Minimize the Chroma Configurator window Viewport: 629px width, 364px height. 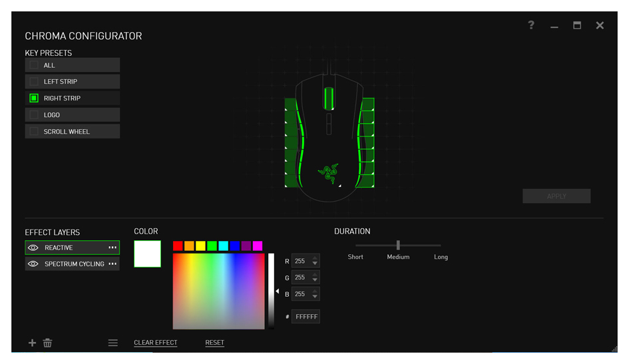click(554, 26)
